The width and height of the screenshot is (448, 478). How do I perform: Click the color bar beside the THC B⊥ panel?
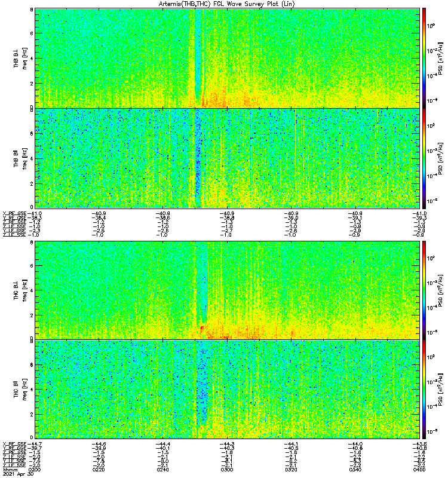click(424, 290)
